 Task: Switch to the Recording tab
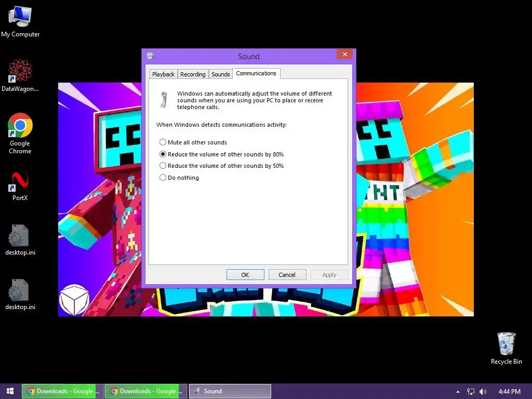[x=193, y=74]
